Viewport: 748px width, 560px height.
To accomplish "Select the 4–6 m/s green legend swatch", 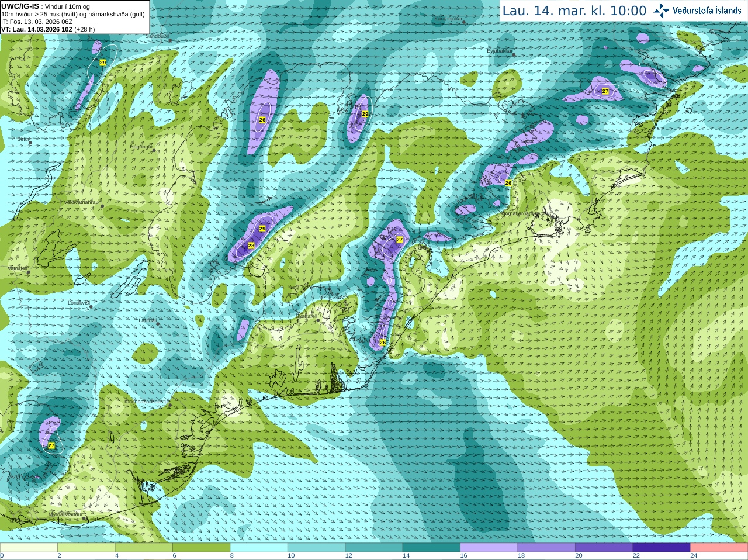I will 144,547.
